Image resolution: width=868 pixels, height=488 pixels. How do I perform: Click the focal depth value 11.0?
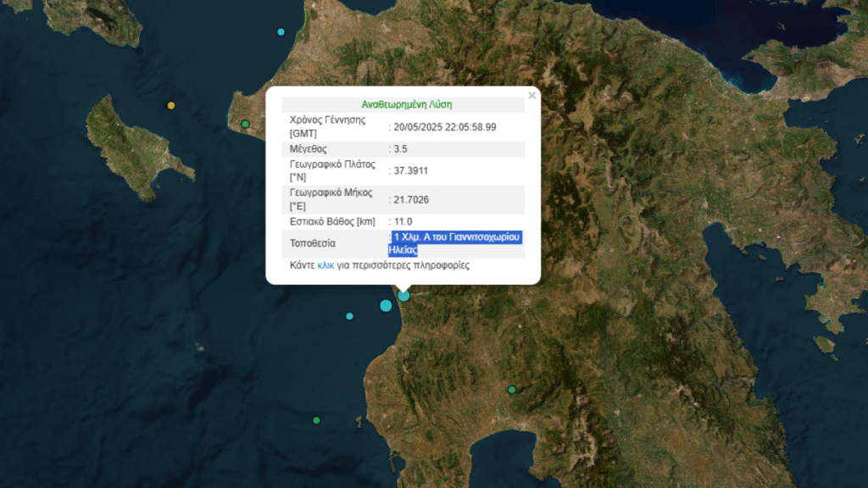(x=403, y=222)
